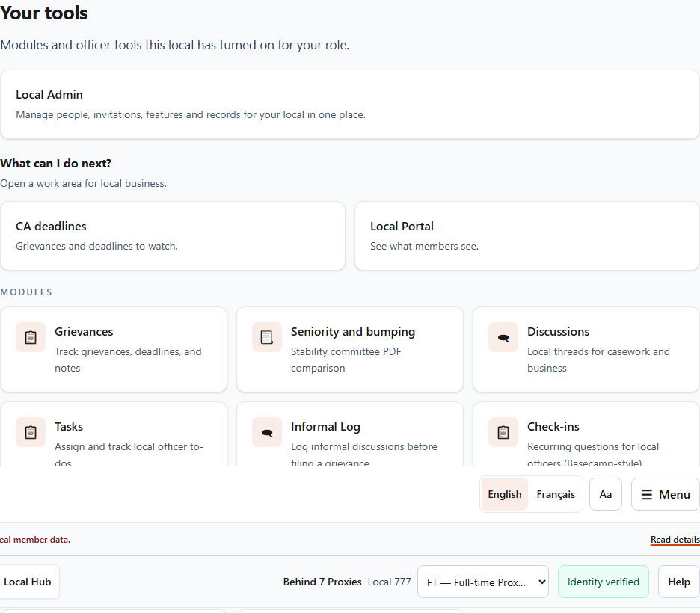Click the Seniority and bumping document icon
This screenshot has width=700, height=613.
(266, 337)
